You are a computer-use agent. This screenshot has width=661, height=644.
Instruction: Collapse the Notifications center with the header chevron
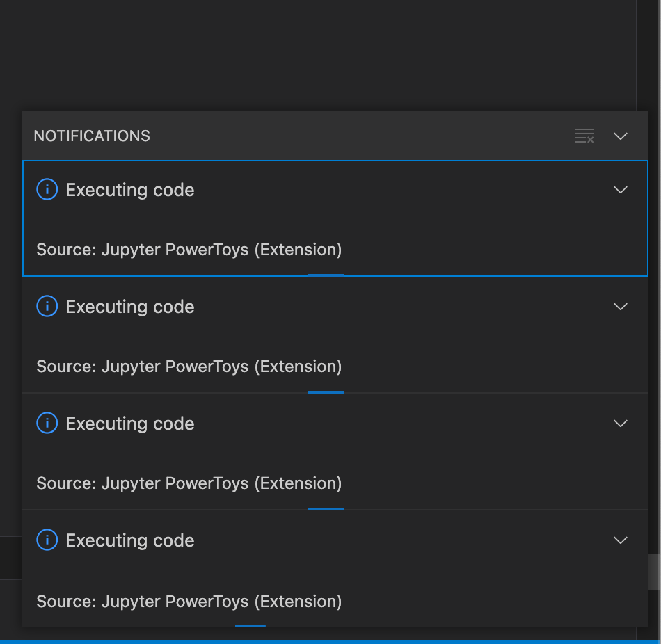[620, 136]
